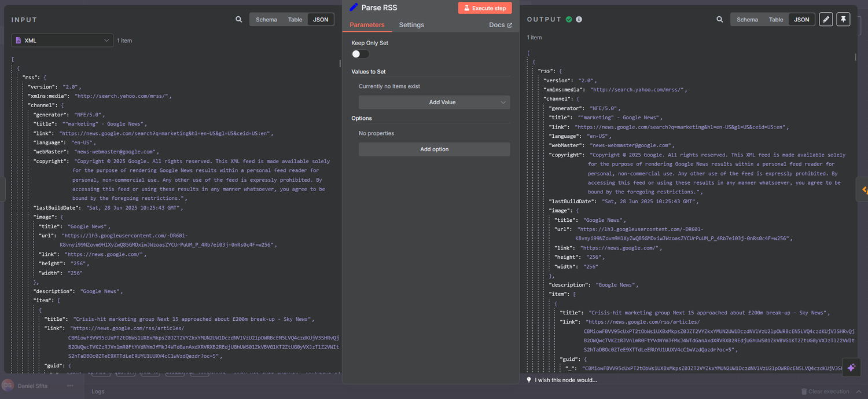This screenshot has width=868, height=399.
Task: Click the Daniel Sfita avatar at bottom left
Action: click(8, 385)
